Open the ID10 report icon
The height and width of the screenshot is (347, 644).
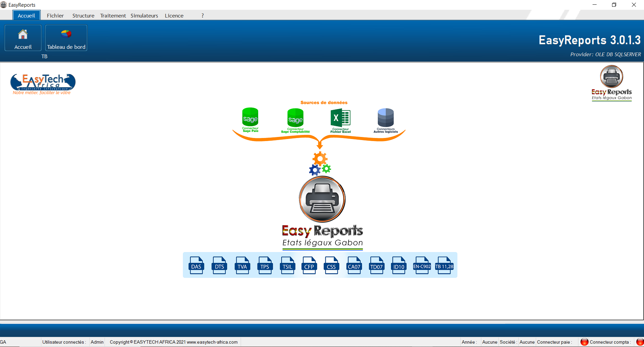point(399,265)
